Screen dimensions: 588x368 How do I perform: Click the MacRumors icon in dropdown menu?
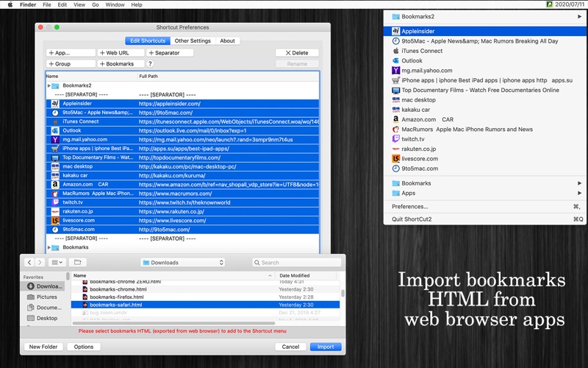pos(395,130)
